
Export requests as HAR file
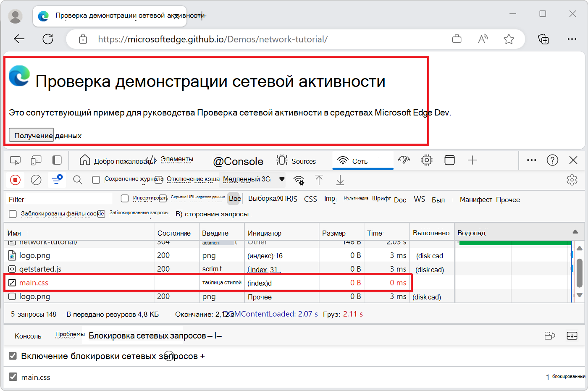340,179
